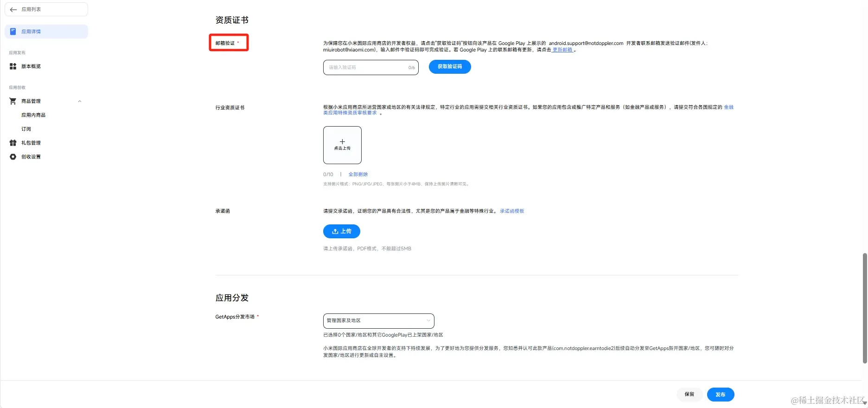Click the 获取验证码 button
This screenshot has width=868, height=408.
(x=450, y=67)
